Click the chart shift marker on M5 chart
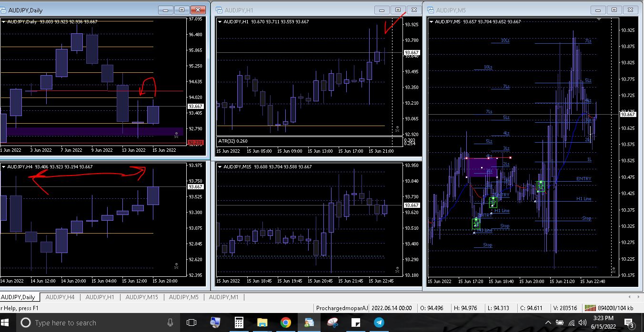The image size is (644, 332). 599,19
